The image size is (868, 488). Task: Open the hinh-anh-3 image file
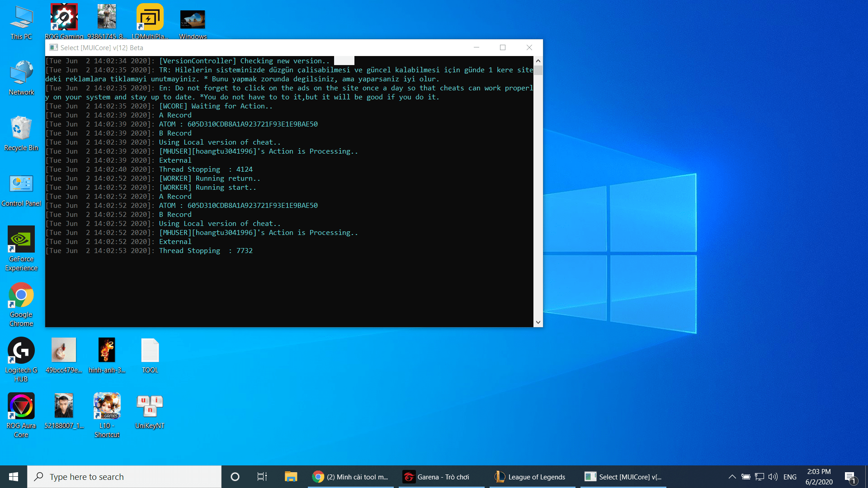107,356
